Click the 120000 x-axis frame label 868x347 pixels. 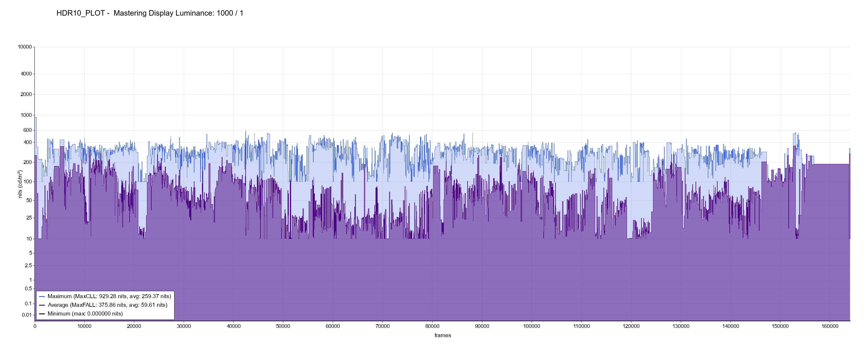point(631,326)
